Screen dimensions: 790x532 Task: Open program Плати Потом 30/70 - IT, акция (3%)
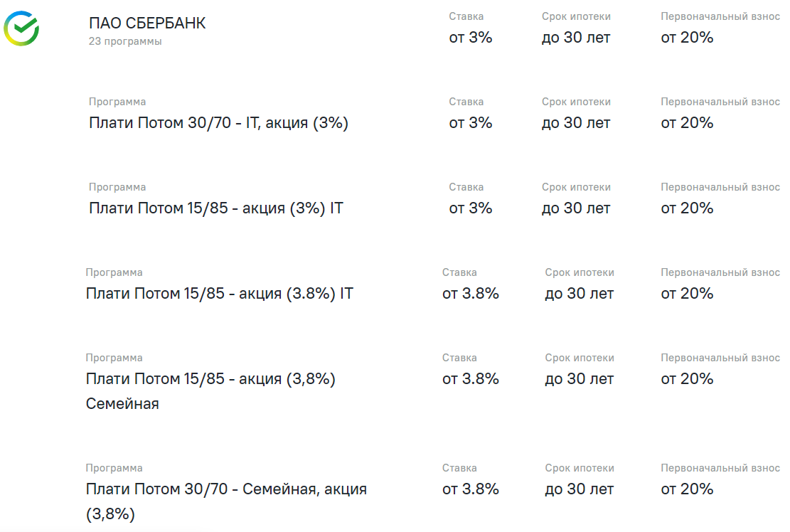pyautogui.click(x=218, y=123)
